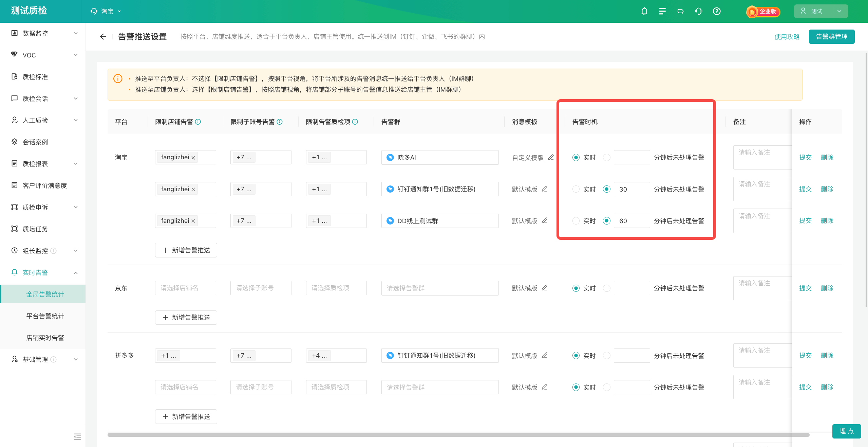Open 晓多AI alert group dropdown
The width and height of the screenshot is (868, 447).
tap(440, 157)
